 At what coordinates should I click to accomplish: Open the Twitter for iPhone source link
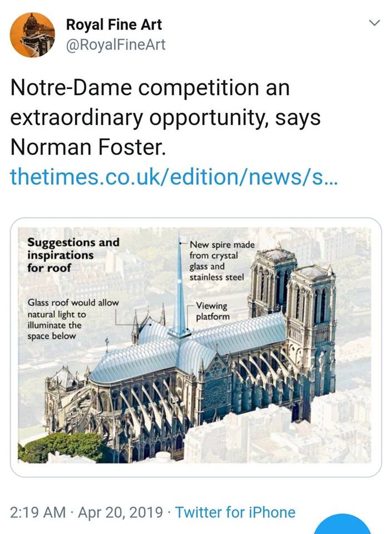(235, 512)
